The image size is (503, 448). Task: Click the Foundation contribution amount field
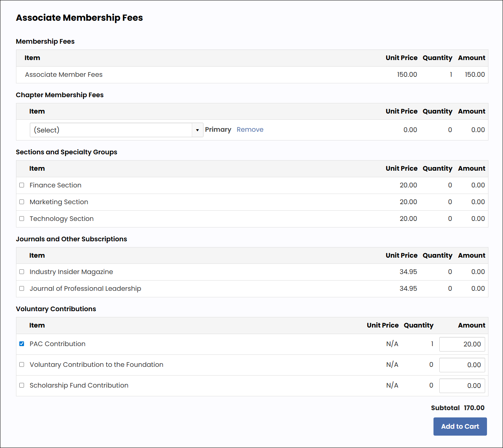coord(462,365)
